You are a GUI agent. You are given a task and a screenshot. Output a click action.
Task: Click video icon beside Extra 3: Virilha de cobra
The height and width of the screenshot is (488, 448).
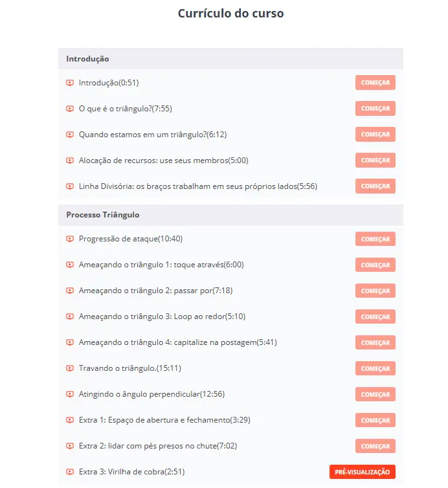70,472
